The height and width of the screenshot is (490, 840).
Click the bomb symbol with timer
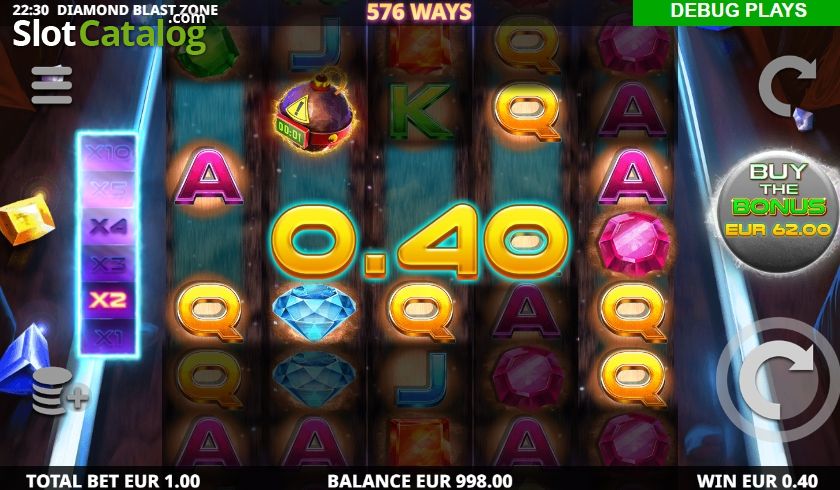click(313, 113)
